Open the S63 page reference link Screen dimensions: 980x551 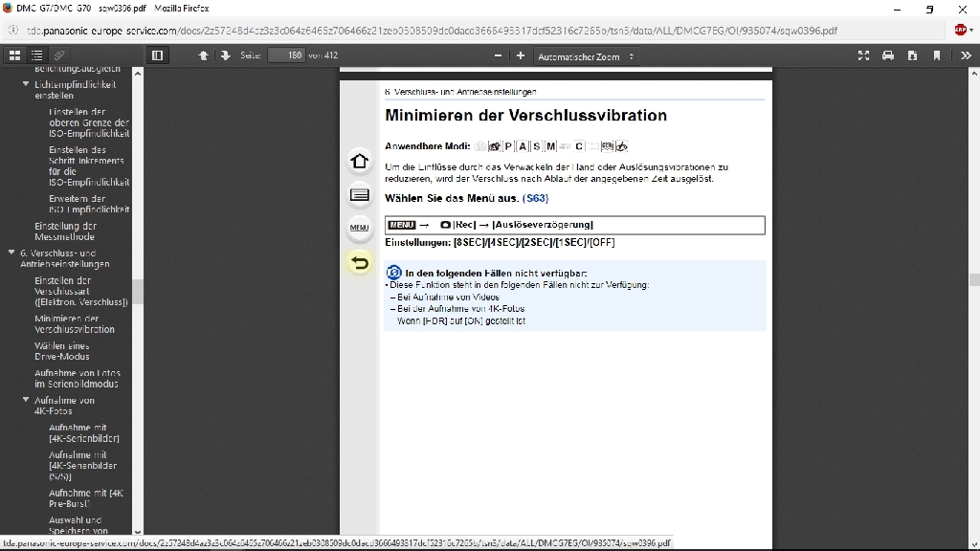(535, 198)
